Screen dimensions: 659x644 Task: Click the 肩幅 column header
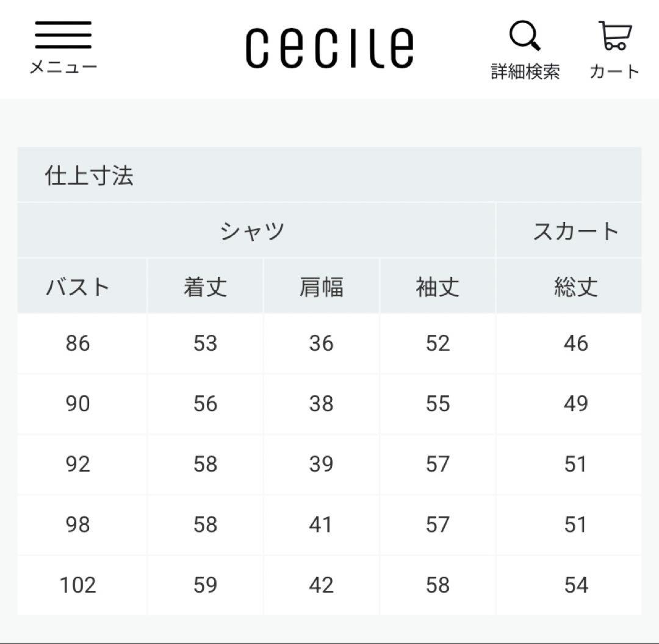tap(322, 287)
